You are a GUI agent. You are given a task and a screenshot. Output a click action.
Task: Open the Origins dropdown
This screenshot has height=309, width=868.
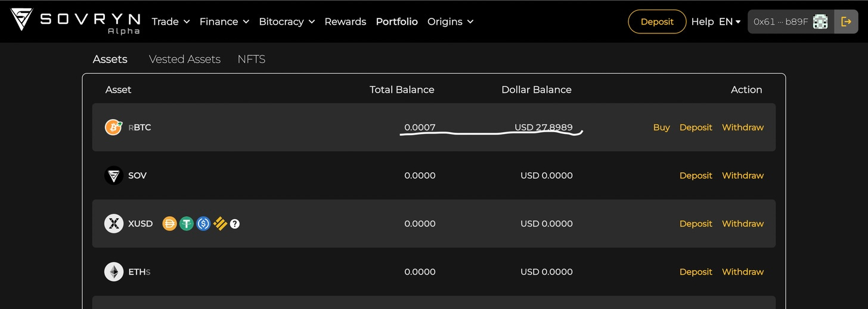450,21
